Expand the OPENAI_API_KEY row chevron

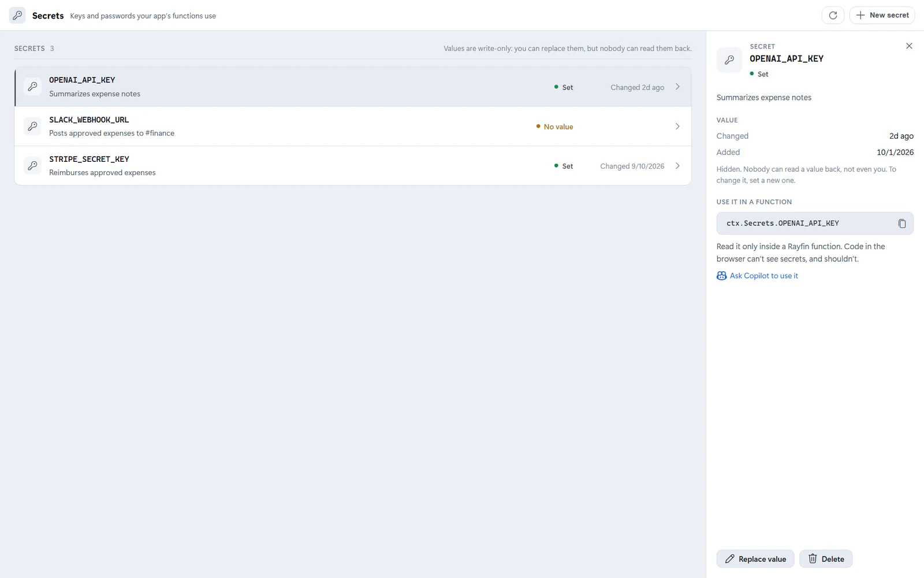pyautogui.click(x=677, y=87)
